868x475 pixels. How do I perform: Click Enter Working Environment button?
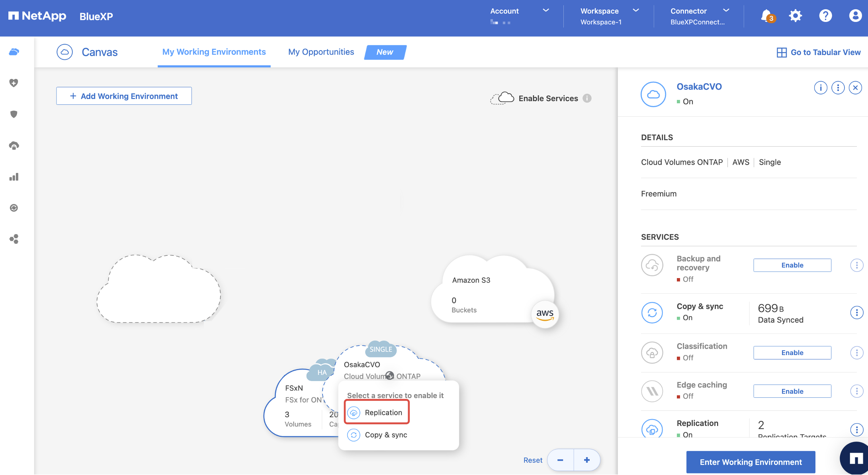(x=751, y=462)
